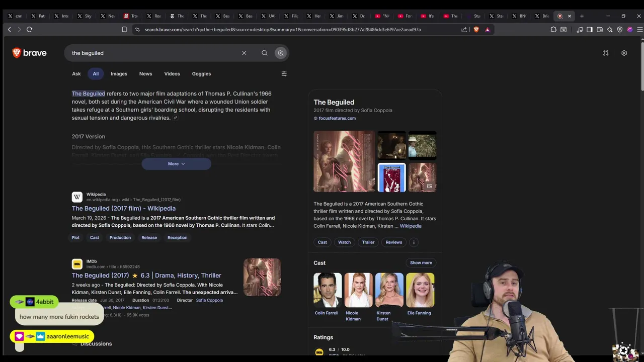Click the magnifier search icon

(x=264, y=53)
